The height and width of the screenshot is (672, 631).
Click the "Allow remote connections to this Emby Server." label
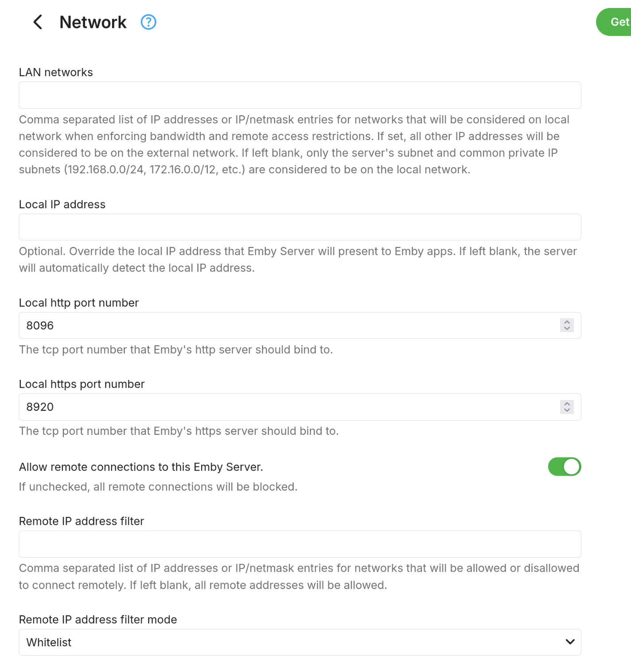141,467
